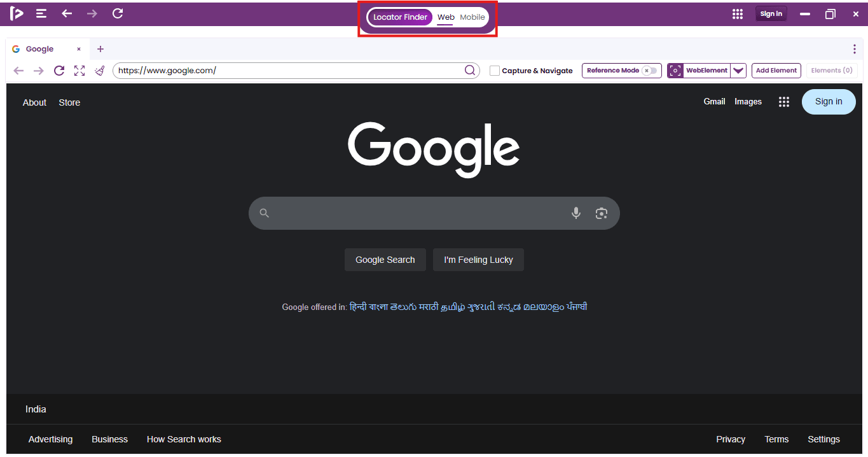Open the Google apps grid beside Images
868x457 pixels.
coord(784,102)
